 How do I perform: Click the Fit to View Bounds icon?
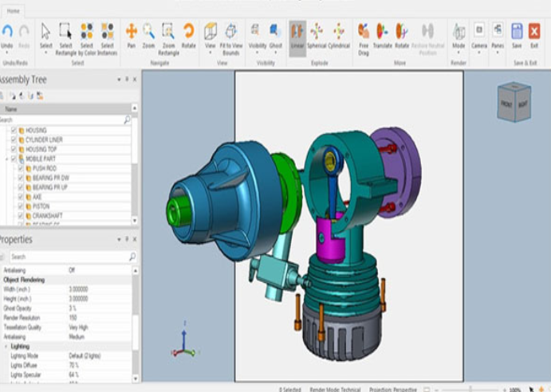[230, 33]
